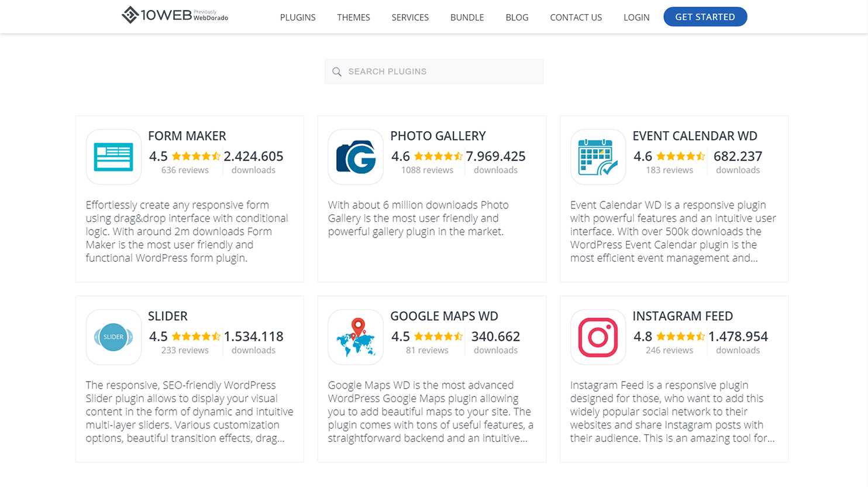Click the Get Started button

coord(705,17)
